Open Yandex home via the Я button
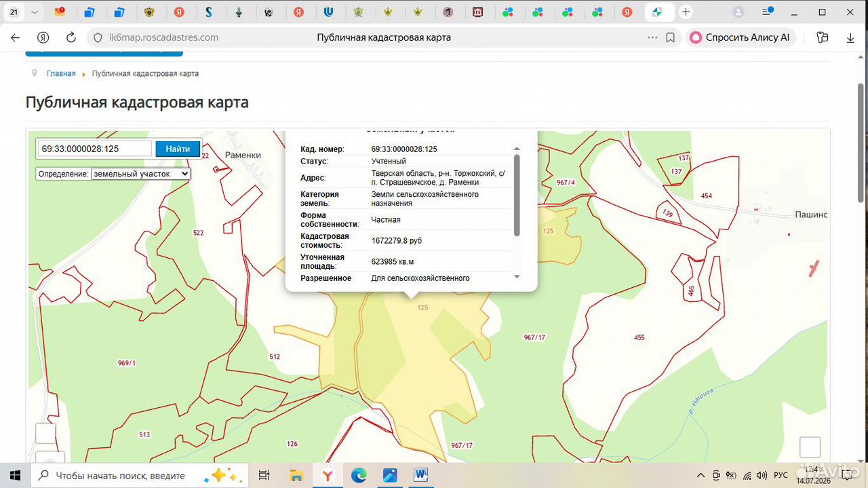 tap(43, 38)
